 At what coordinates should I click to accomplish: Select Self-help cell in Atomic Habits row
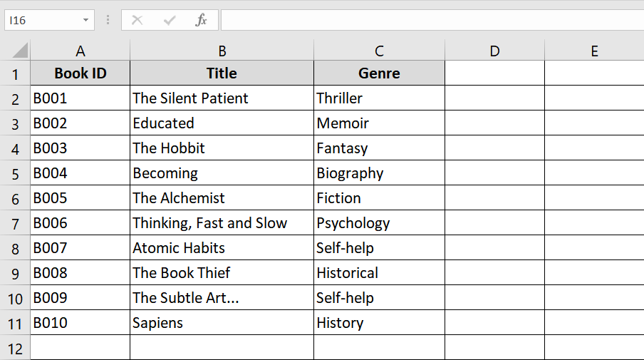379,248
